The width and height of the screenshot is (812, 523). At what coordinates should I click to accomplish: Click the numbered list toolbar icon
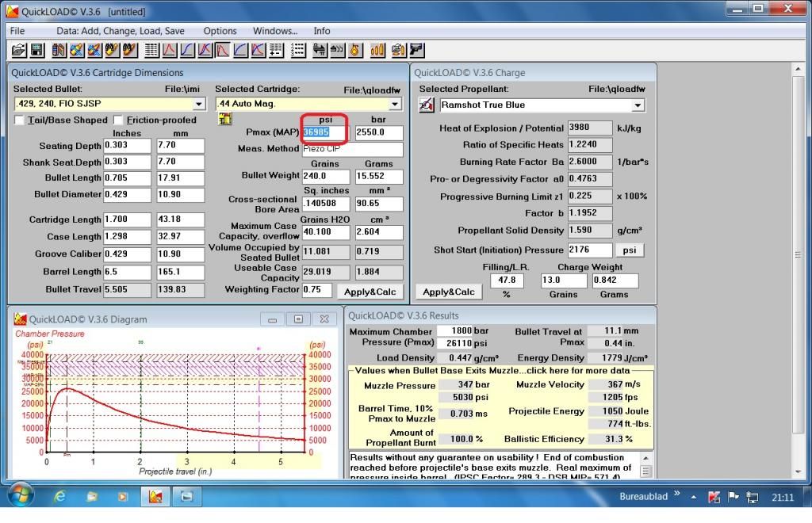[299, 50]
